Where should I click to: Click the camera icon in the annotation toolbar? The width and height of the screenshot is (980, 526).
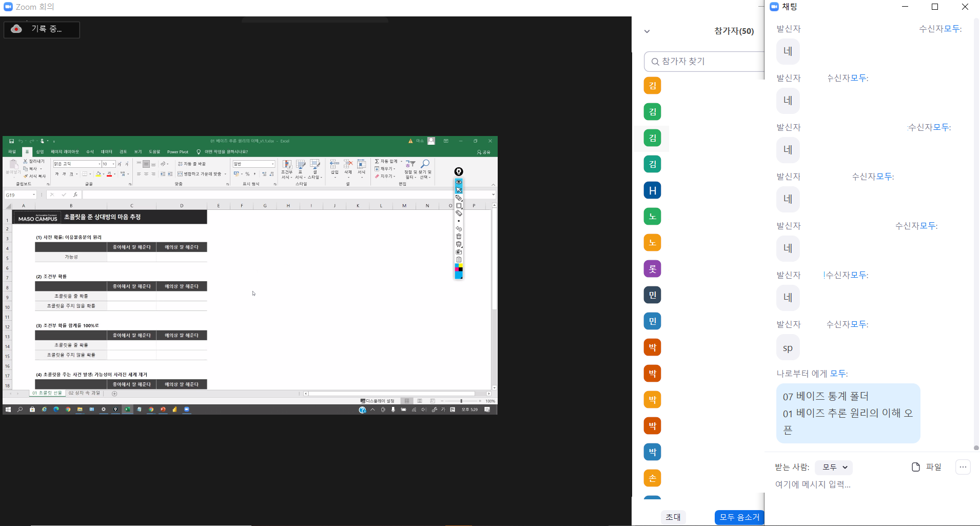coord(459,252)
